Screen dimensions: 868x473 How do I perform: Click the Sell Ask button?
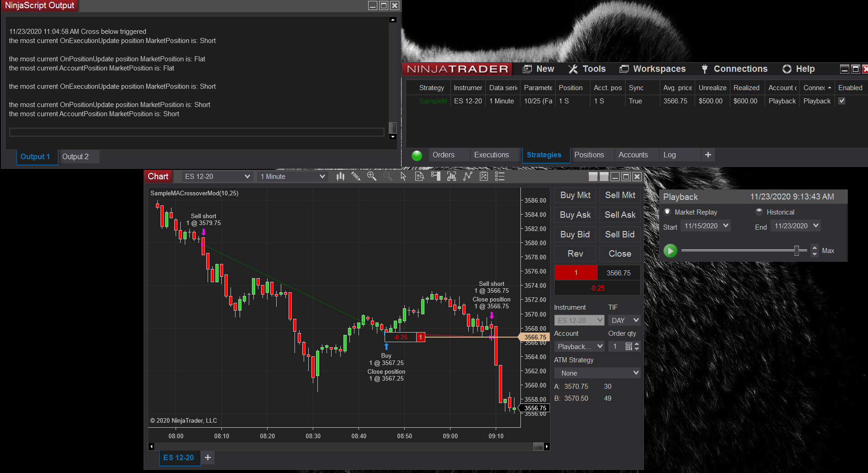pos(620,215)
